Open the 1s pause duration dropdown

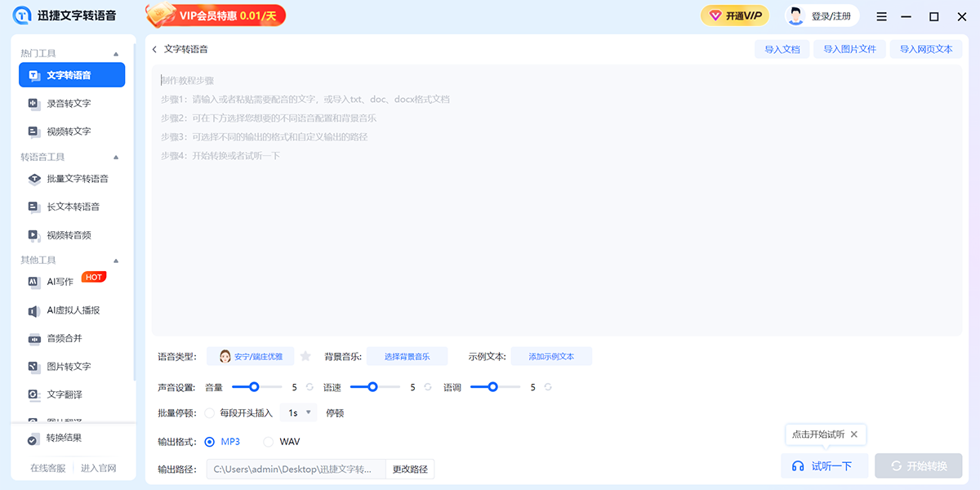299,412
